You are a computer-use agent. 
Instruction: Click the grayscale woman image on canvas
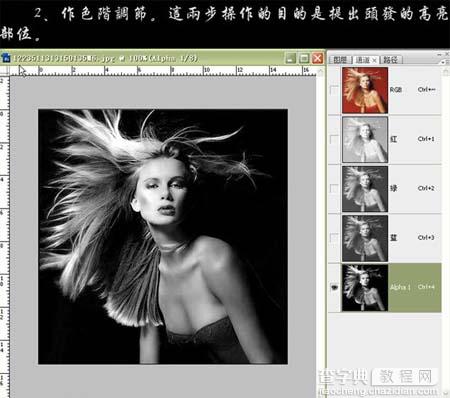point(163,237)
